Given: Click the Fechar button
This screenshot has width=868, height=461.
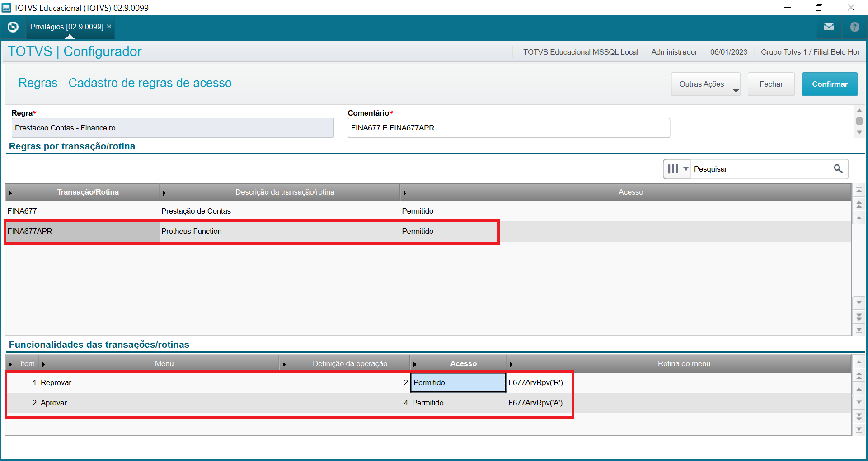Looking at the screenshot, I should (771, 84).
